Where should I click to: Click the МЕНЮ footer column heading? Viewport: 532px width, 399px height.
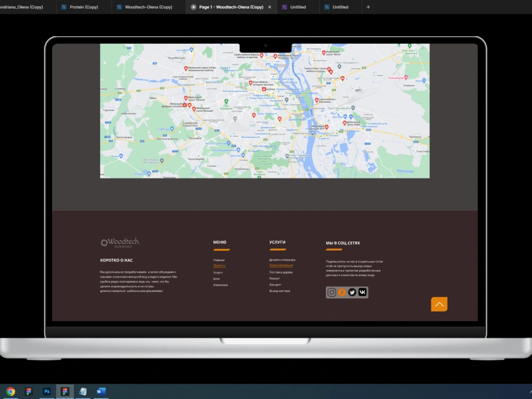(x=220, y=242)
